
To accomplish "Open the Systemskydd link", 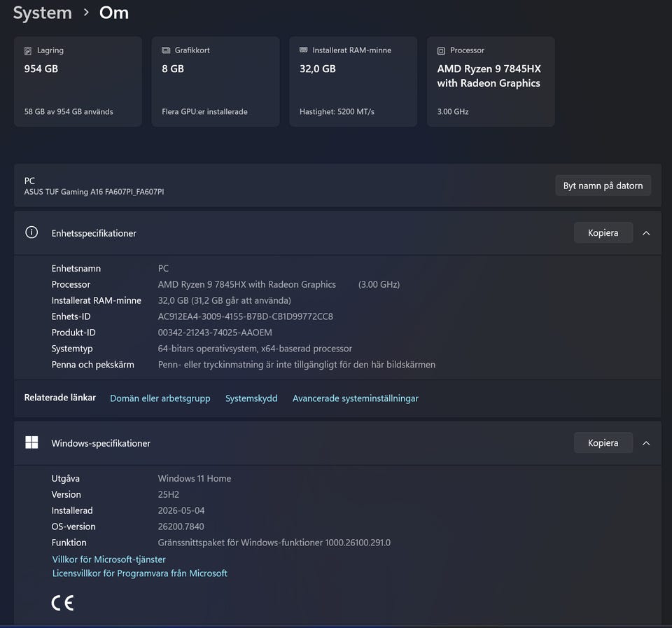I will 251,398.
